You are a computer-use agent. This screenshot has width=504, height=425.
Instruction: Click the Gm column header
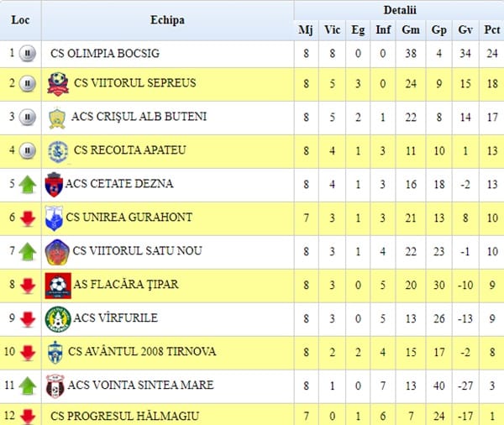coord(411,30)
